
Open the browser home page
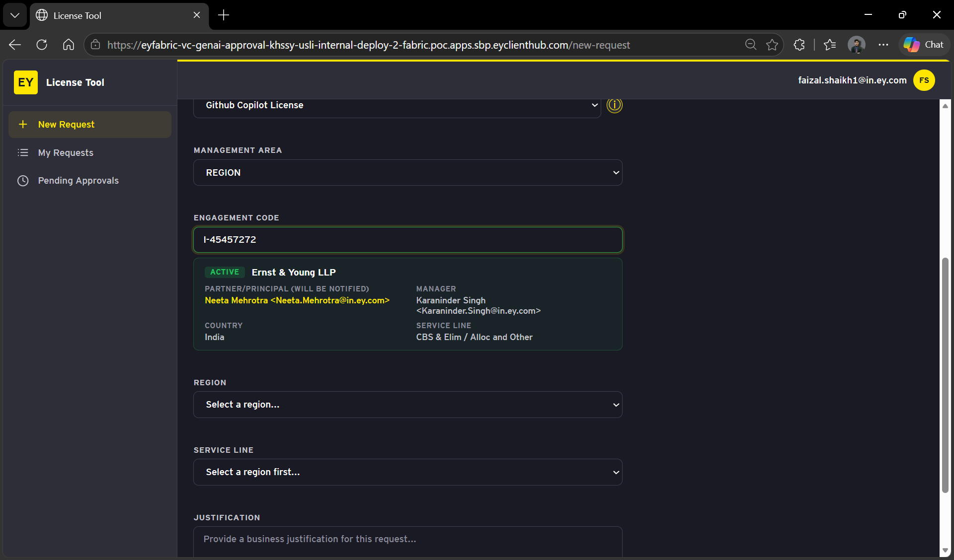click(69, 45)
